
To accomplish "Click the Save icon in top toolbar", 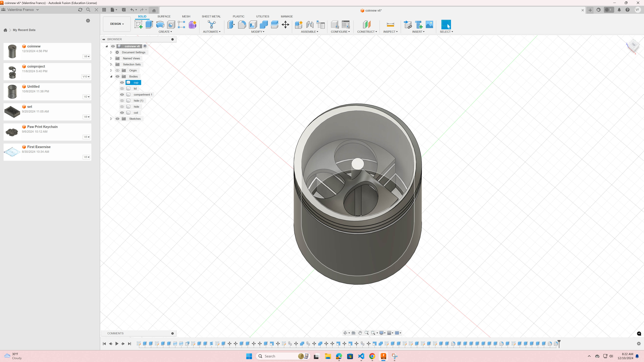I will tap(123, 10).
